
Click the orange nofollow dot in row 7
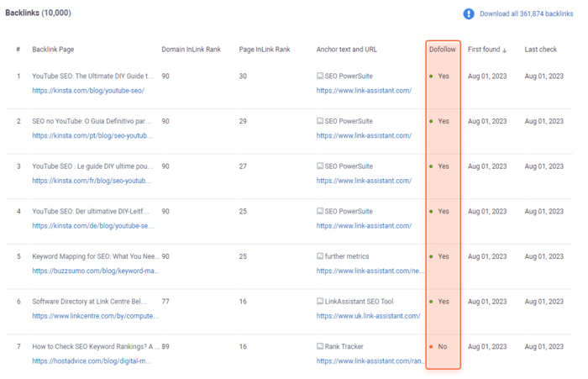click(431, 346)
